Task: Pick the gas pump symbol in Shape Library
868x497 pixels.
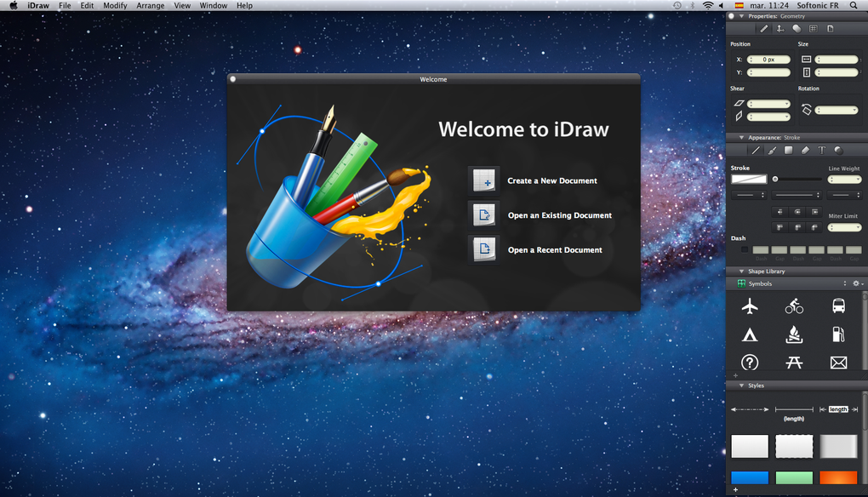Action: 839,334
